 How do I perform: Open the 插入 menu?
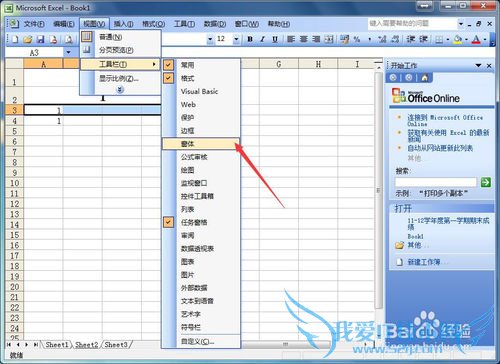coord(123,24)
